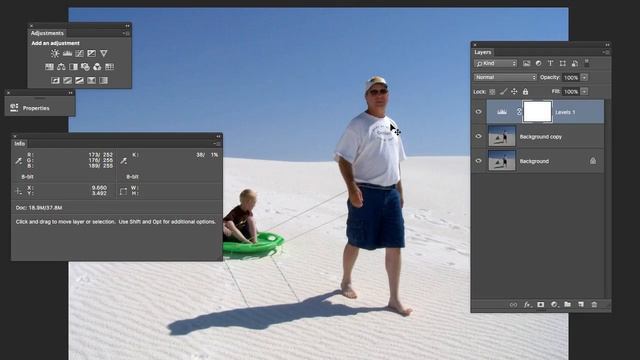Click the Opacity value field

[571, 77]
